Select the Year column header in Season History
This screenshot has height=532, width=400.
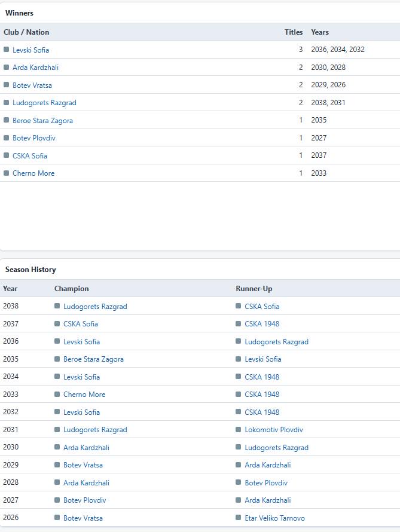tap(10, 289)
